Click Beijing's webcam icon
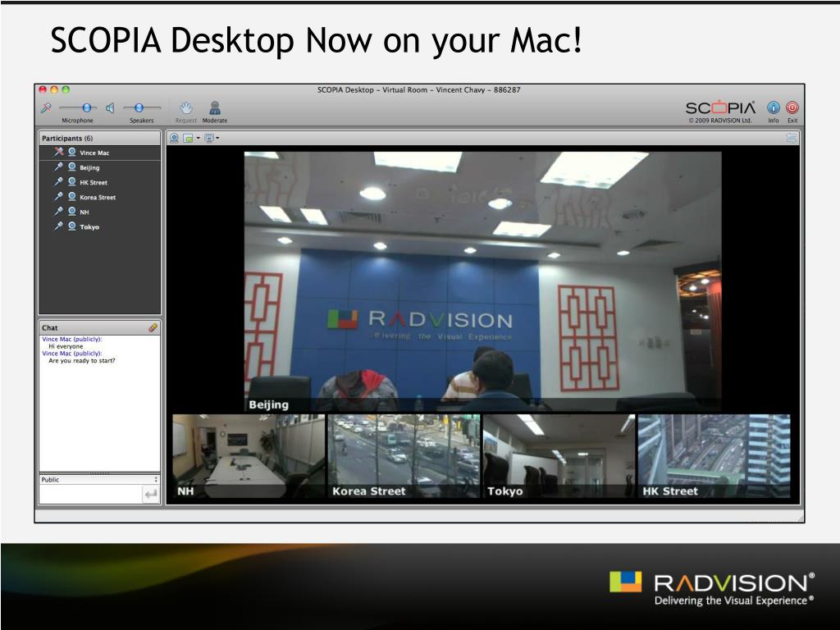The height and width of the screenshot is (630, 840). coord(72,167)
